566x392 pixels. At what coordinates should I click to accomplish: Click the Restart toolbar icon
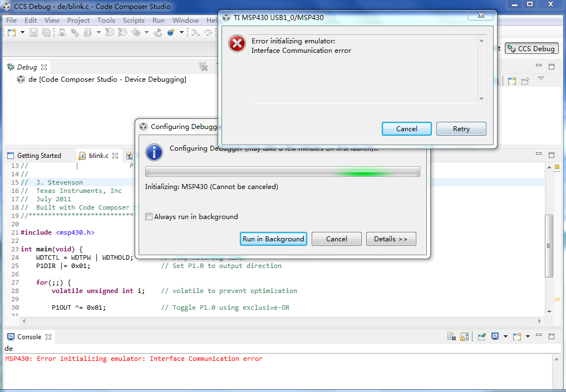158,32
